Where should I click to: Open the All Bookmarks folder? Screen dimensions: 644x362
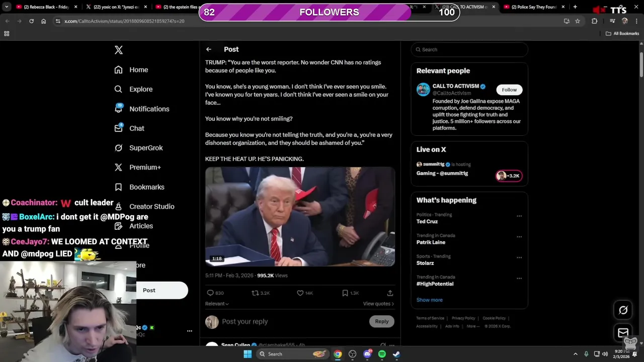pos(622,34)
